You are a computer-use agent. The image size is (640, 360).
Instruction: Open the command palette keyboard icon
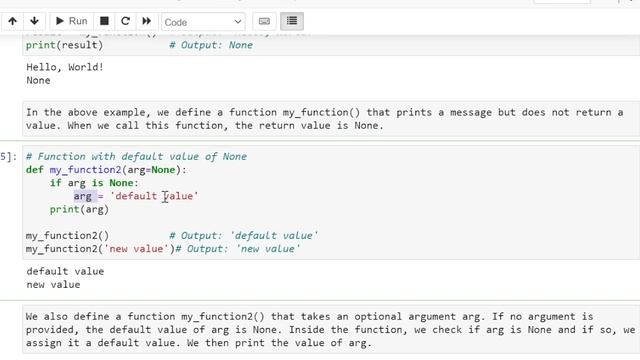[x=264, y=21]
